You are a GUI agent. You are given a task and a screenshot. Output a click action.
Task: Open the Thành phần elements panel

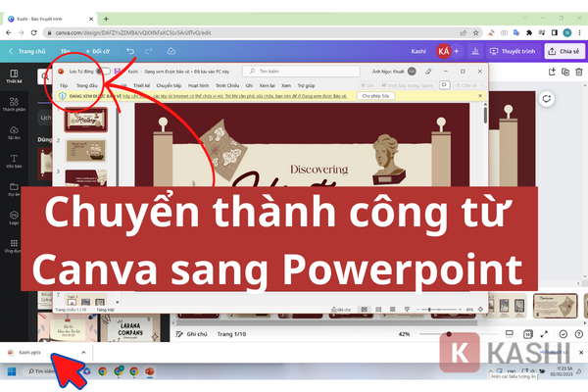tap(14, 105)
